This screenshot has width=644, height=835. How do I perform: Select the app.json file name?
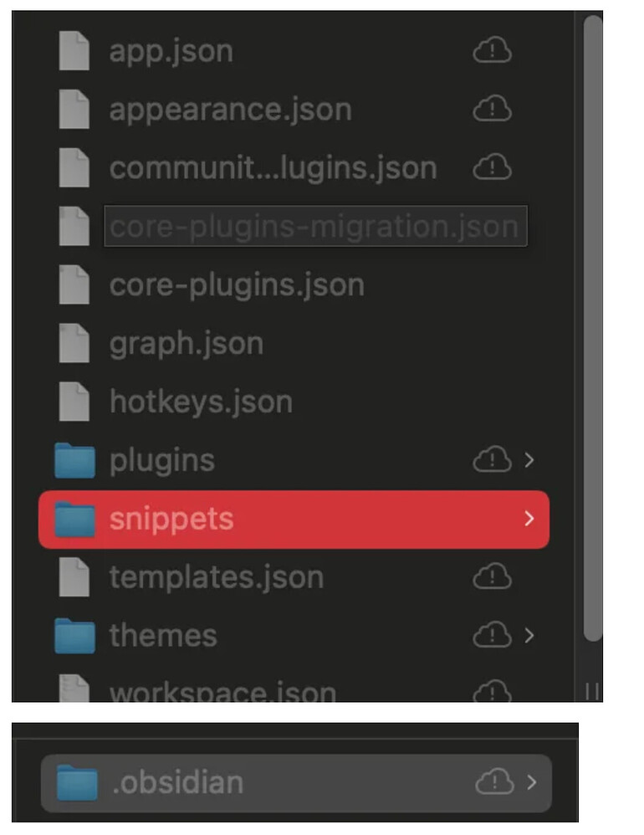coord(171,51)
